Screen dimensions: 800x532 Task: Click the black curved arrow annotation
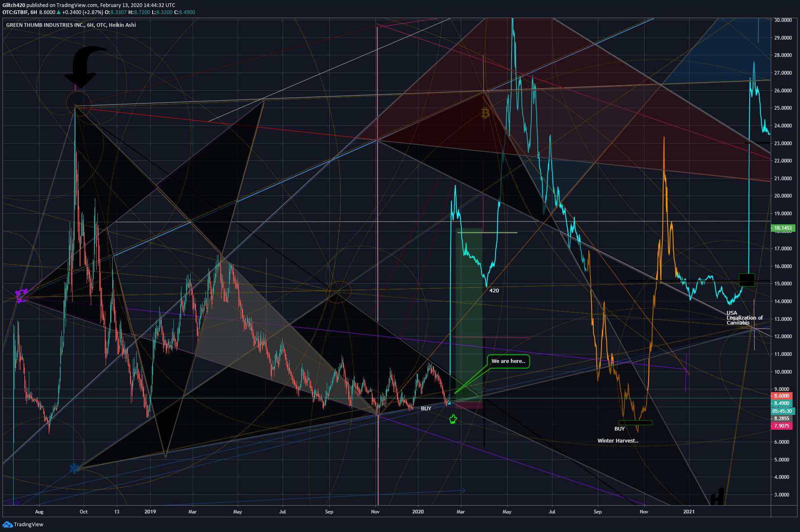click(85, 66)
